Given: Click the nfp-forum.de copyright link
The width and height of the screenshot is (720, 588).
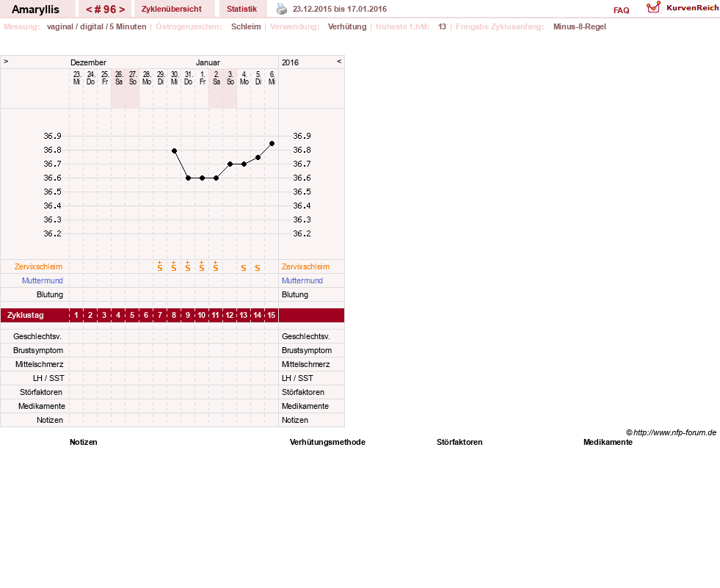Looking at the screenshot, I should [x=671, y=432].
